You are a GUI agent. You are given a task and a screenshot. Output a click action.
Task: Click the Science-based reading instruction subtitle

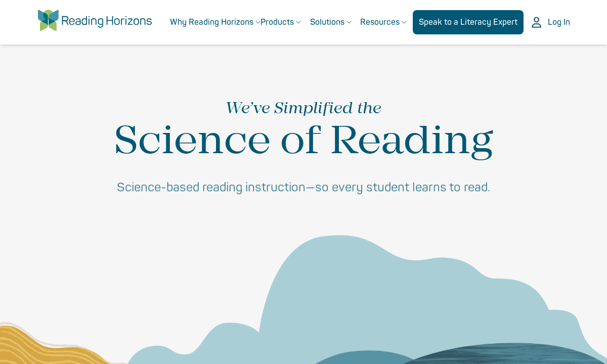303,187
